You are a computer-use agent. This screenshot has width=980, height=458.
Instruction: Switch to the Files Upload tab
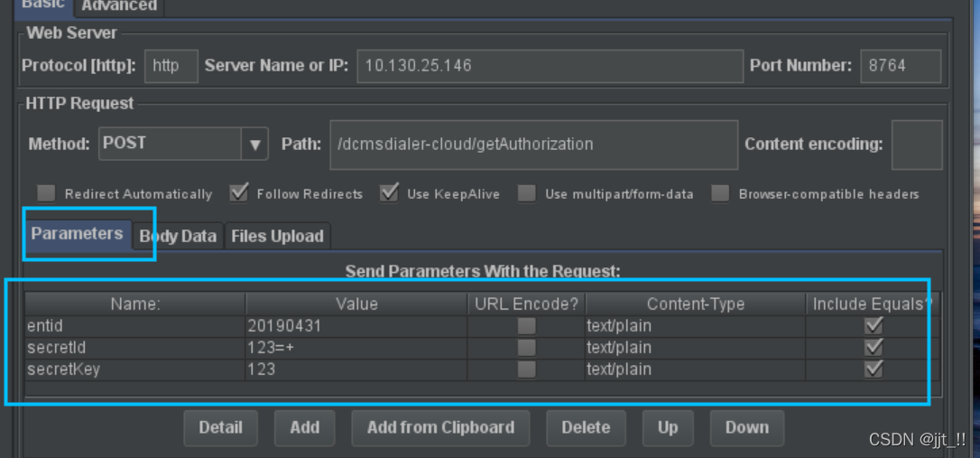point(277,236)
